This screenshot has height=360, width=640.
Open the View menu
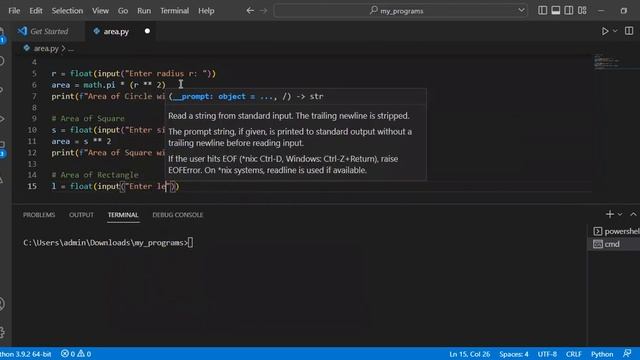click(x=100, y=11)
